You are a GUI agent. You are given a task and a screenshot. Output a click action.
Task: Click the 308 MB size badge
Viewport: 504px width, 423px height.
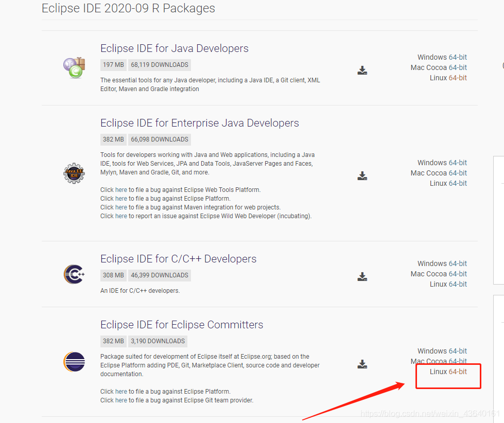(113, 275)
